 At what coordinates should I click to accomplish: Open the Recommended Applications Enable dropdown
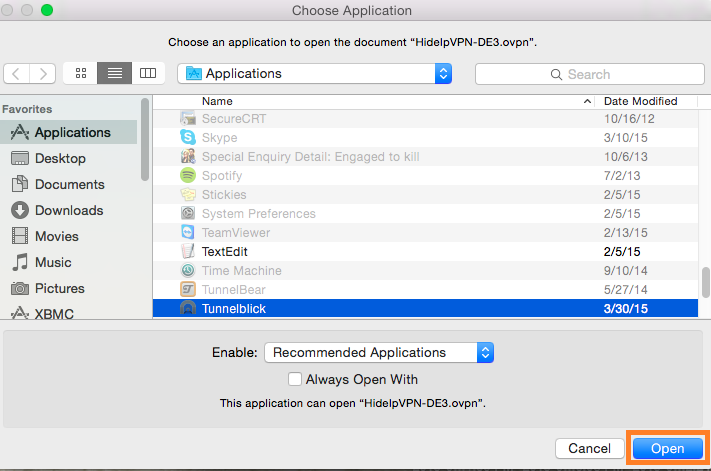379,353
